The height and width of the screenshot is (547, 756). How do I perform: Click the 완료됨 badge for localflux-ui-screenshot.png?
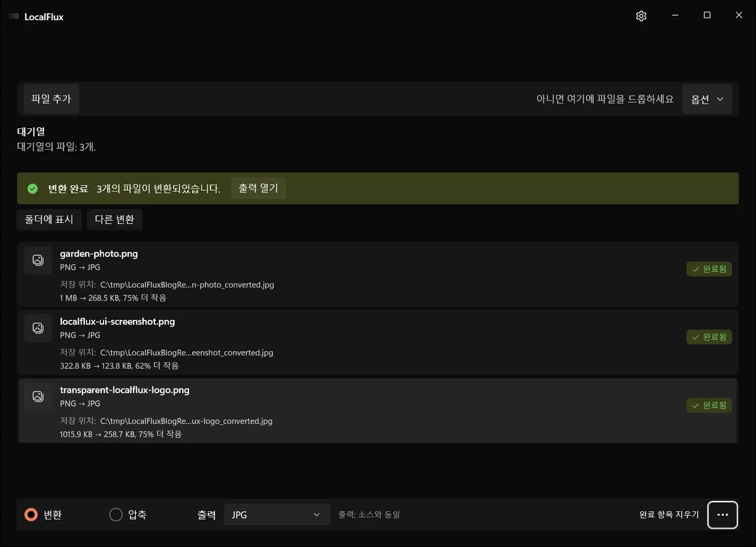pos(709,337)
